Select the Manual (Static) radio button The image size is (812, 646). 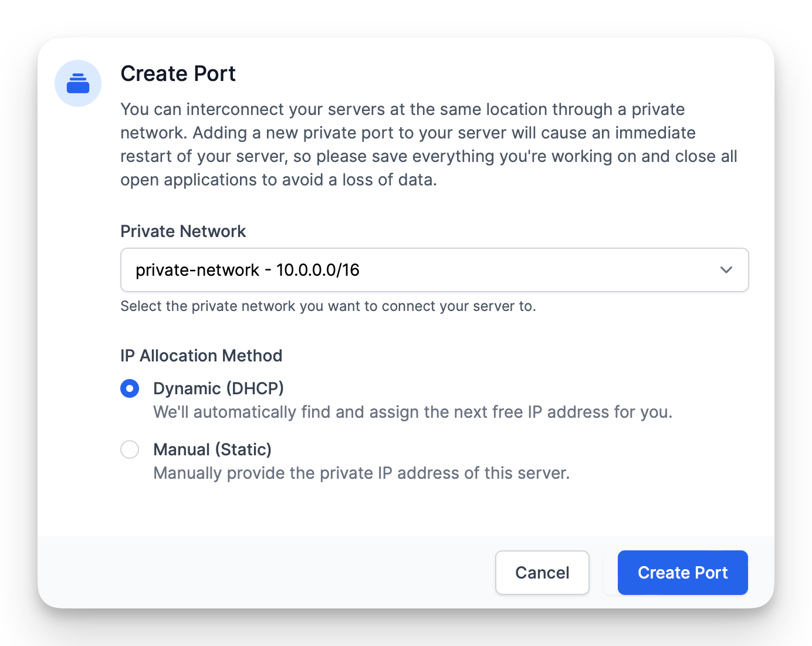[x=130, y=449]
